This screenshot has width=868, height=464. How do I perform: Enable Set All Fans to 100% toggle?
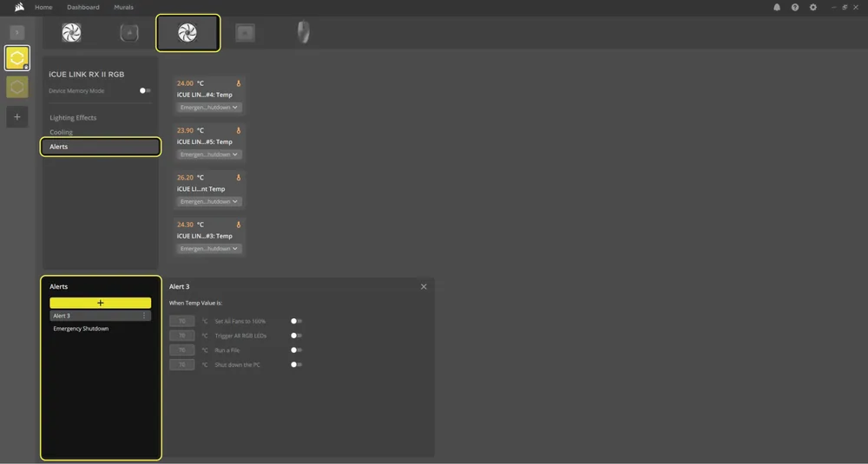[296, 321]
